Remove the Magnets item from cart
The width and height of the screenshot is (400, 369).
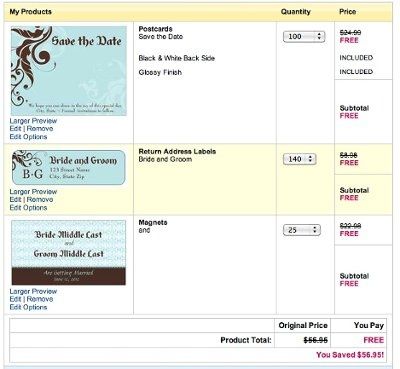(x=40, y=299)
